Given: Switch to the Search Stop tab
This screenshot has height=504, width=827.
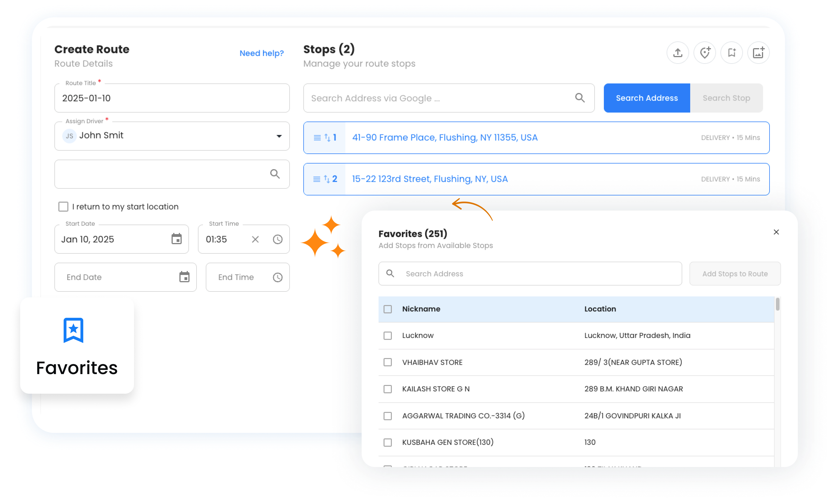Looking at the screenshot, I should pyautogui.click(x=726, y=98).
